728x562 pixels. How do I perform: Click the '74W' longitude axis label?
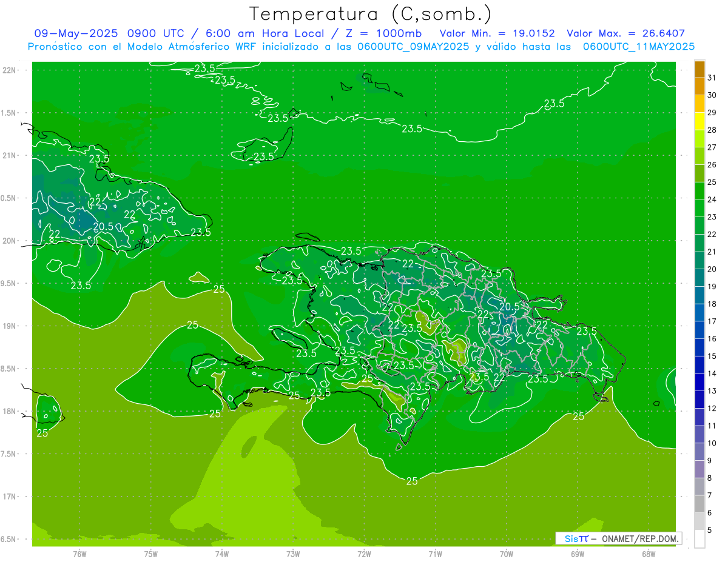[x=221, y=554]
